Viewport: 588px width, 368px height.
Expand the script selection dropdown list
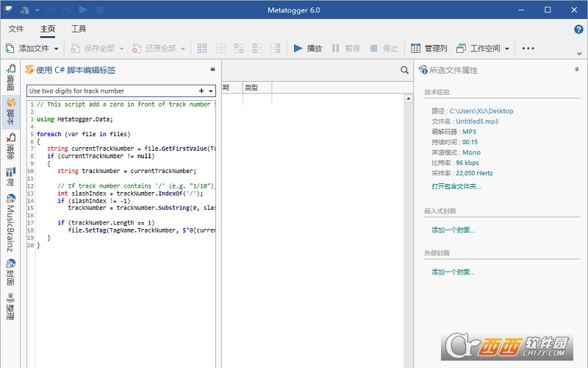[211, 91]
